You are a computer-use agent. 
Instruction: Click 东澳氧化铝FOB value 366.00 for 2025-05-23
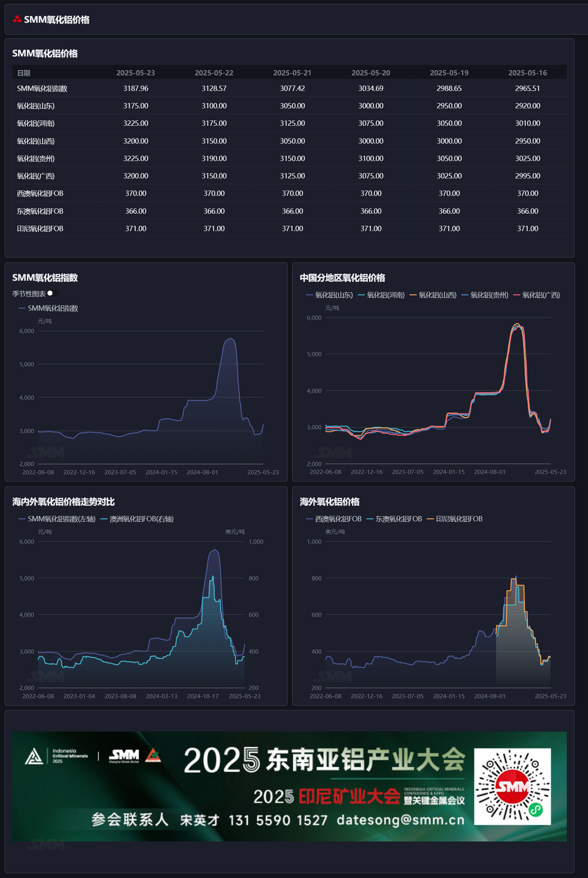(x=136, y=211)
